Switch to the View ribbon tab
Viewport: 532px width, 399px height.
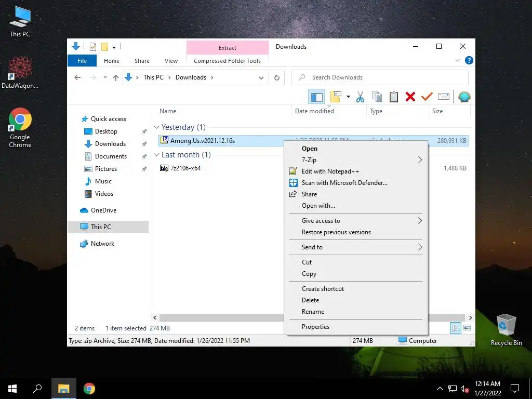click(x=171, y=61)
